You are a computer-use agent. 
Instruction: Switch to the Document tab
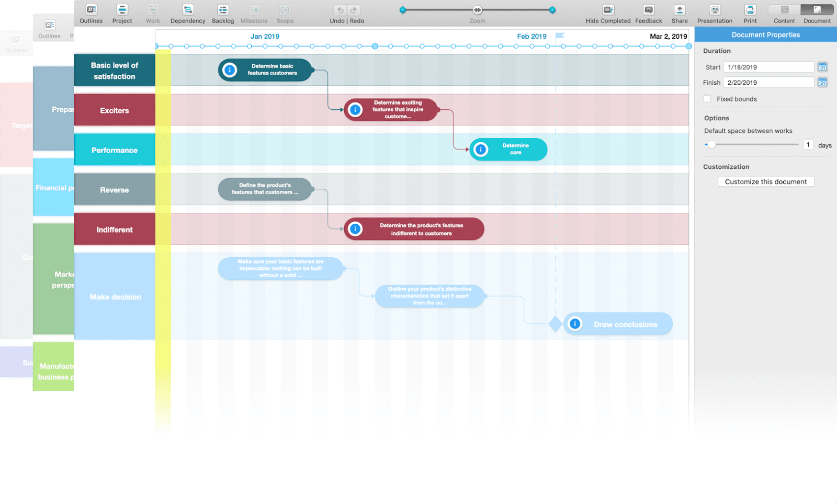coord(817,10)
